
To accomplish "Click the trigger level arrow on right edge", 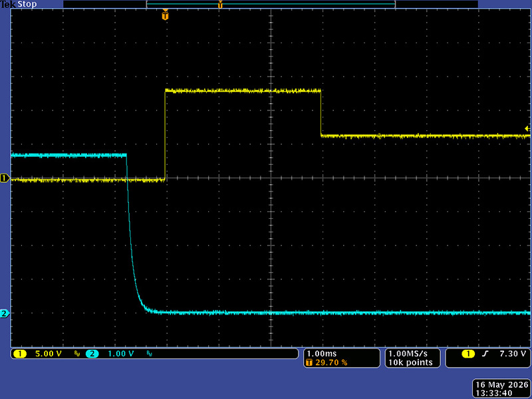I will coord(527,128).
